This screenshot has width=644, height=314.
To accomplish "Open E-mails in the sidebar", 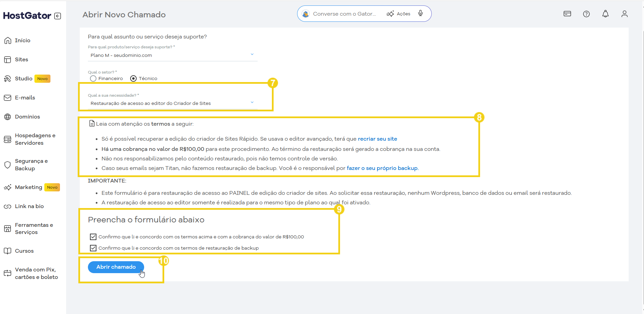I will (25, 98).
